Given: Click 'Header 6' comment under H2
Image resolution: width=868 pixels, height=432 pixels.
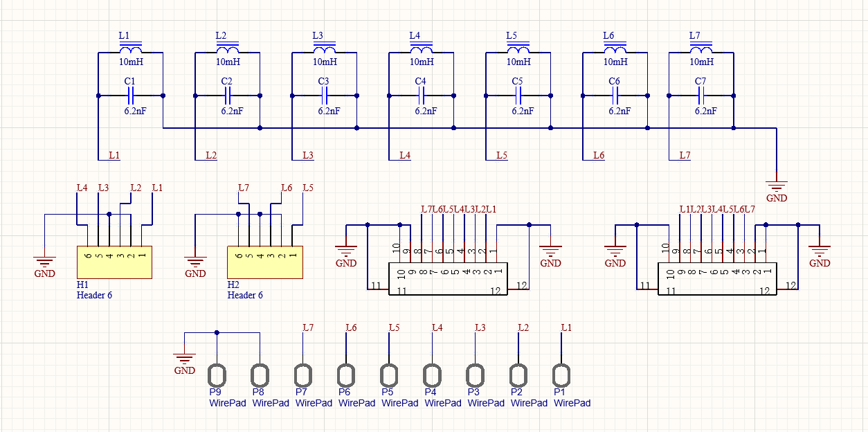Looking at the screenshot, I should pos(245,296).
